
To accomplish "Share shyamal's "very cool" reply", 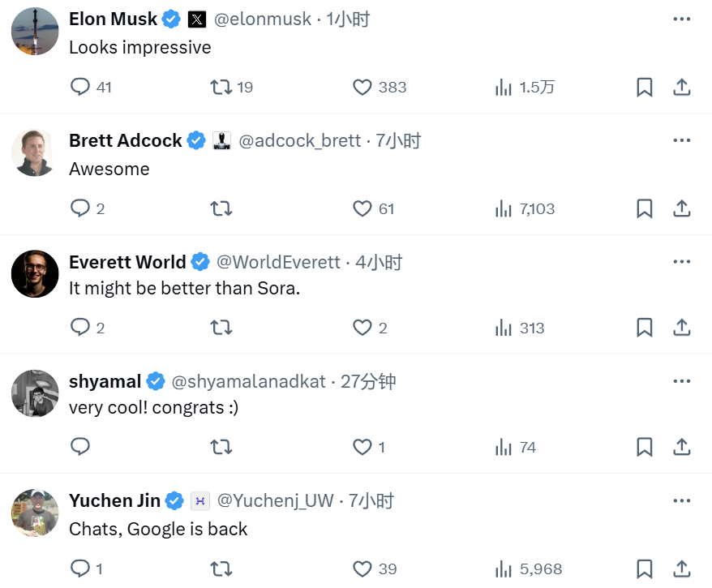I will 682,447.
